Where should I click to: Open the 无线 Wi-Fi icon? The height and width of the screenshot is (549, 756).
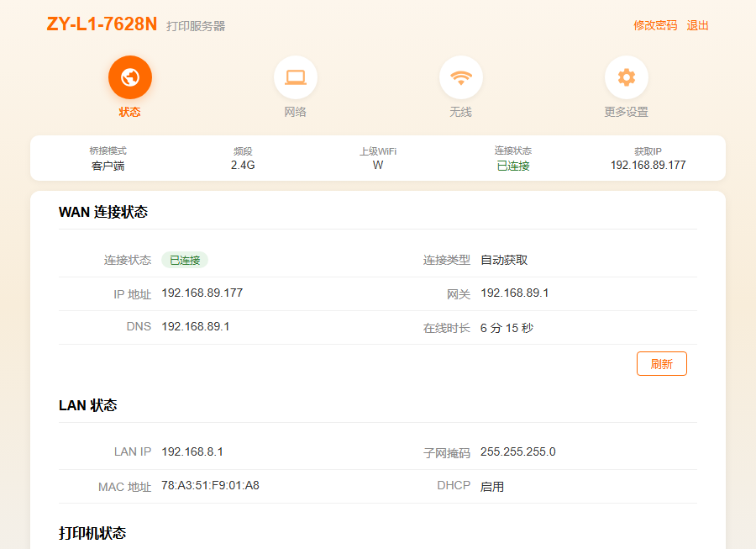coord(461,77)
